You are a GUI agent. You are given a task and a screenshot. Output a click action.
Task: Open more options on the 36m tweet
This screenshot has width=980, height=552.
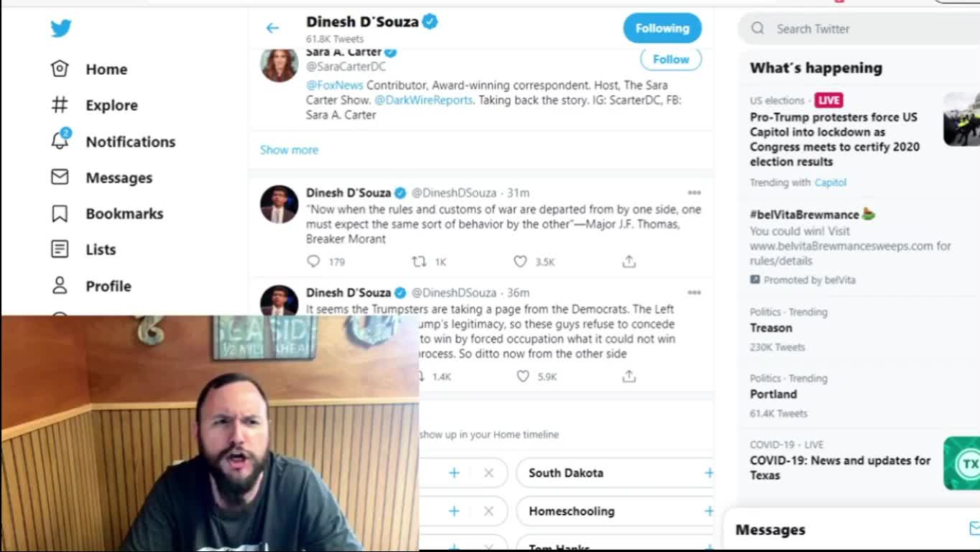tap(694, 293)
